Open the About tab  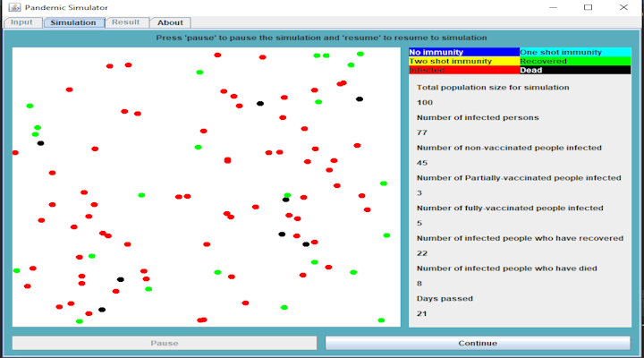pos(170,22)
